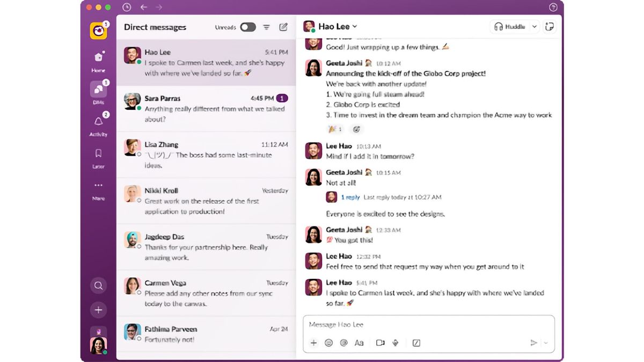Screen dimensions: 644x362
Task: Open the filter icon next to Unreads
Action: click(x=266, y=26)
